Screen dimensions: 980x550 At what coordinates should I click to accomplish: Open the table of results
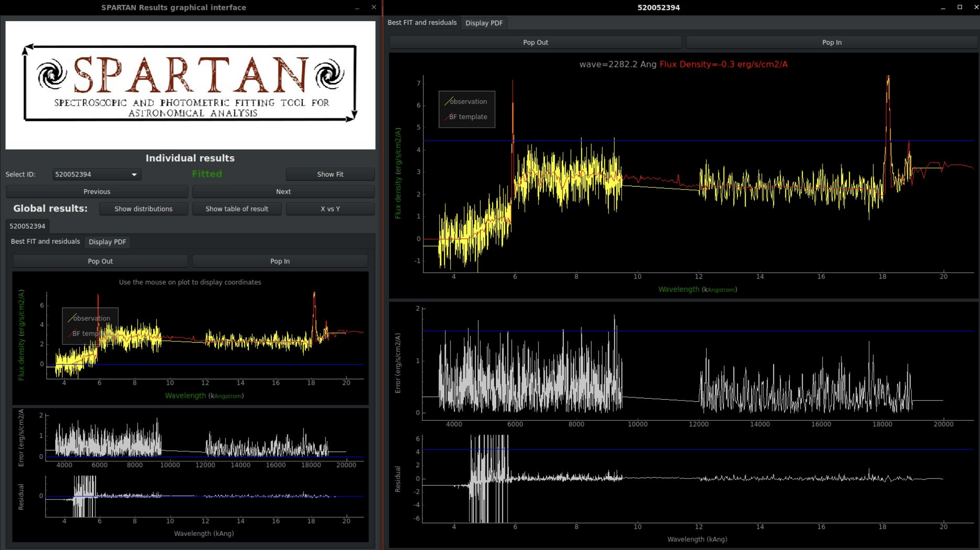click(x=237, y=209)
